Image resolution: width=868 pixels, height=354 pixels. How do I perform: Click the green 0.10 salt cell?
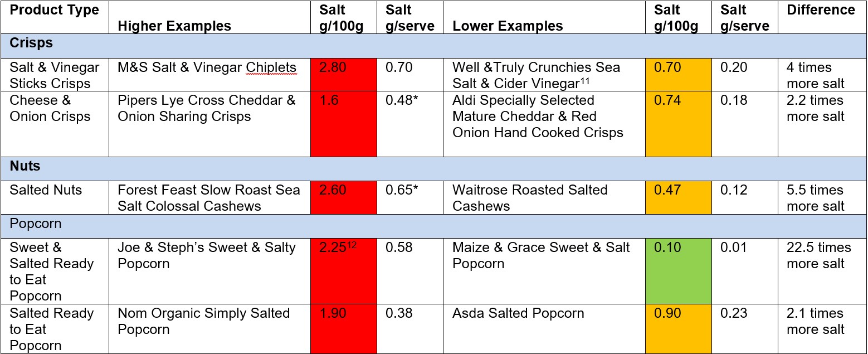point(679,271)
